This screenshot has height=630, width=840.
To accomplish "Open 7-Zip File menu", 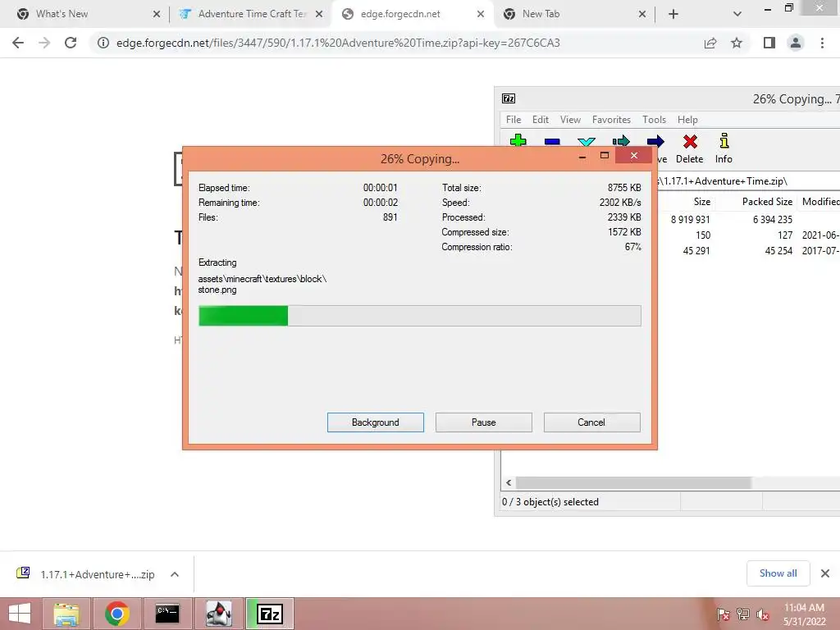I will (514, 120).
